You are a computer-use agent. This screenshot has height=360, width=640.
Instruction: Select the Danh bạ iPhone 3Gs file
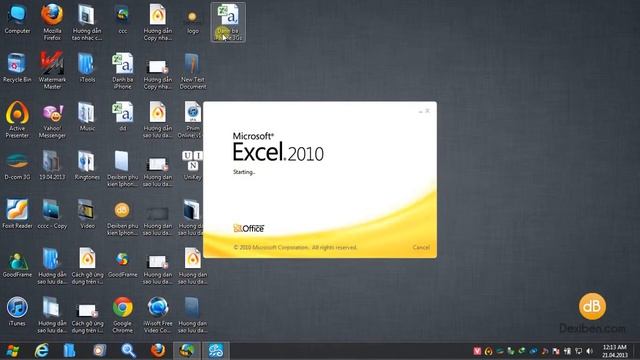pyautogui.click(x=228, y=22)
